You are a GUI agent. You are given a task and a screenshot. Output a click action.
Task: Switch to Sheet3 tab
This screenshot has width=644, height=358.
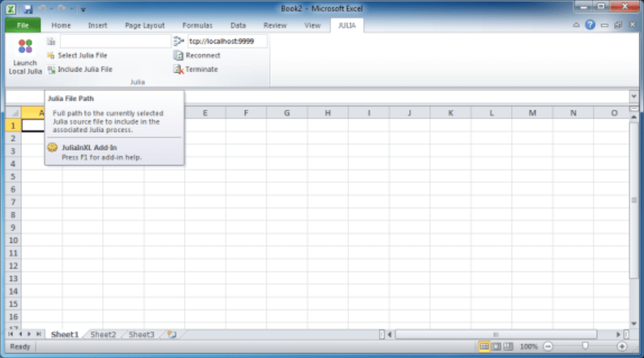click(141, 334)
